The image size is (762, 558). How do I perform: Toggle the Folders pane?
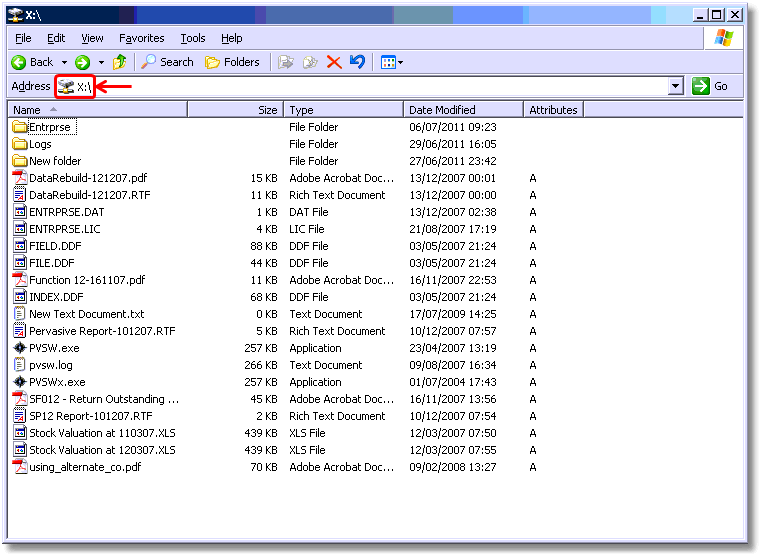coord(233,62)
